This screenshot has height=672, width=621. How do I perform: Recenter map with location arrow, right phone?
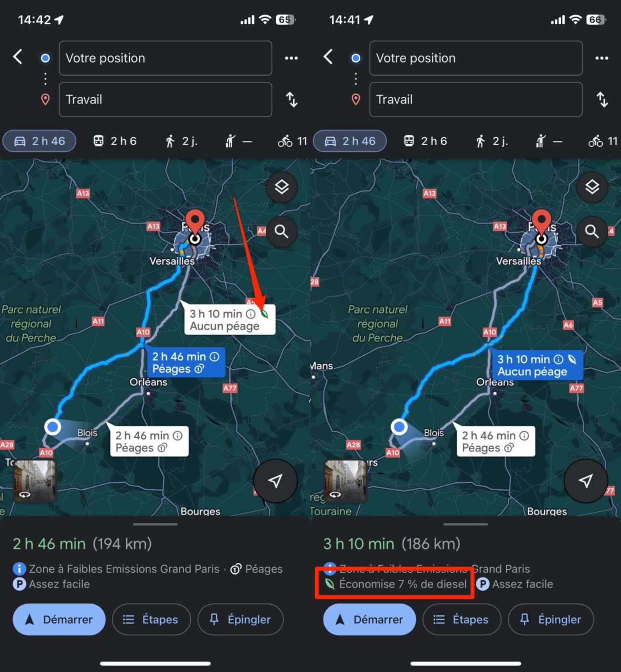tap(586, 481)
